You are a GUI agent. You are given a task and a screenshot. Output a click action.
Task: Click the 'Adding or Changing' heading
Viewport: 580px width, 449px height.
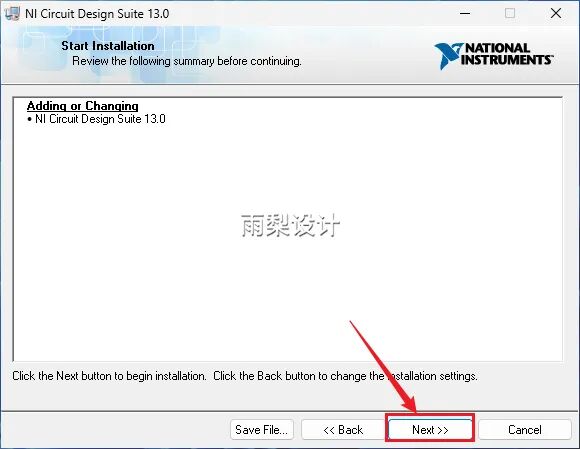tap(82, 106)
